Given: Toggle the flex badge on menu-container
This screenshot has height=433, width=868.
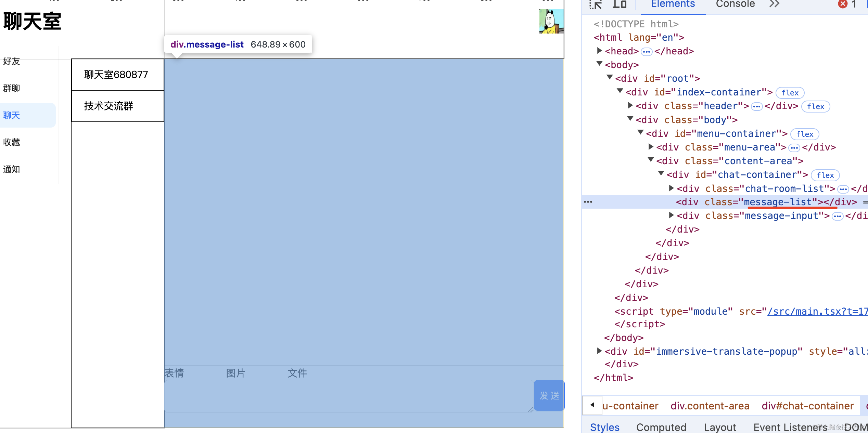Looking at the screenshot, I should (x=804, y=134).
